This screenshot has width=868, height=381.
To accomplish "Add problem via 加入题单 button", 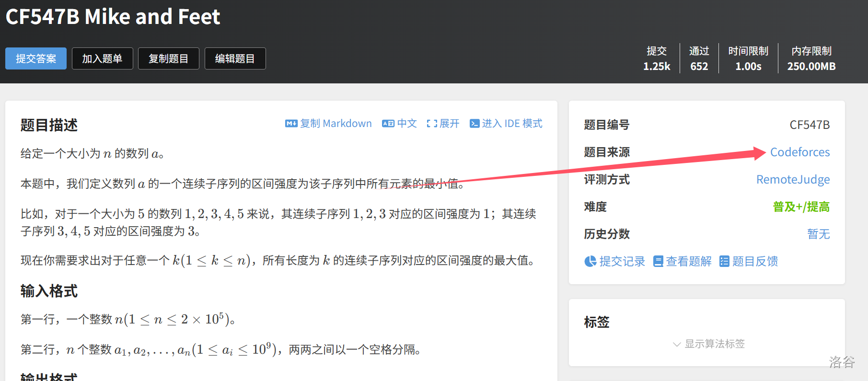I will coord(102,58).
